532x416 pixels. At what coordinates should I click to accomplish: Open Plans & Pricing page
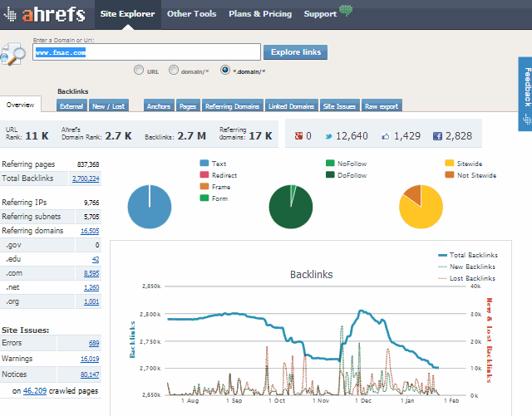tap(260, 14)
